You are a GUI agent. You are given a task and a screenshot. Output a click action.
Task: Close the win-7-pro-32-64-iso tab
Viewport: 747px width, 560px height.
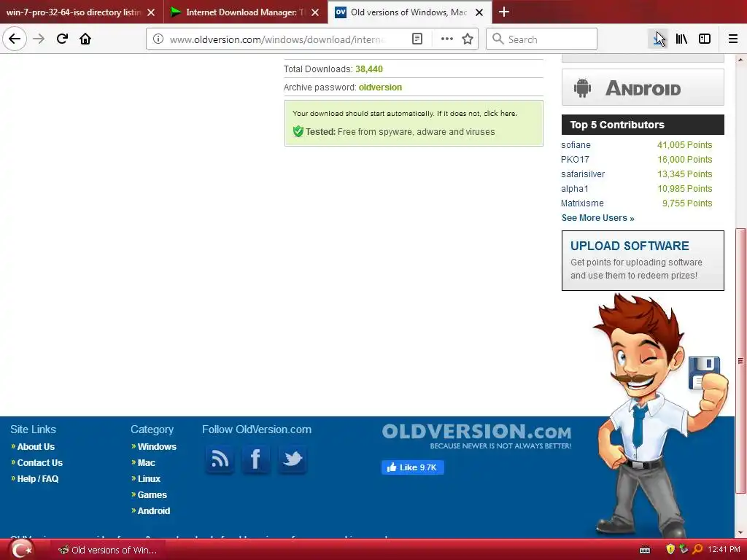point(151,12)
